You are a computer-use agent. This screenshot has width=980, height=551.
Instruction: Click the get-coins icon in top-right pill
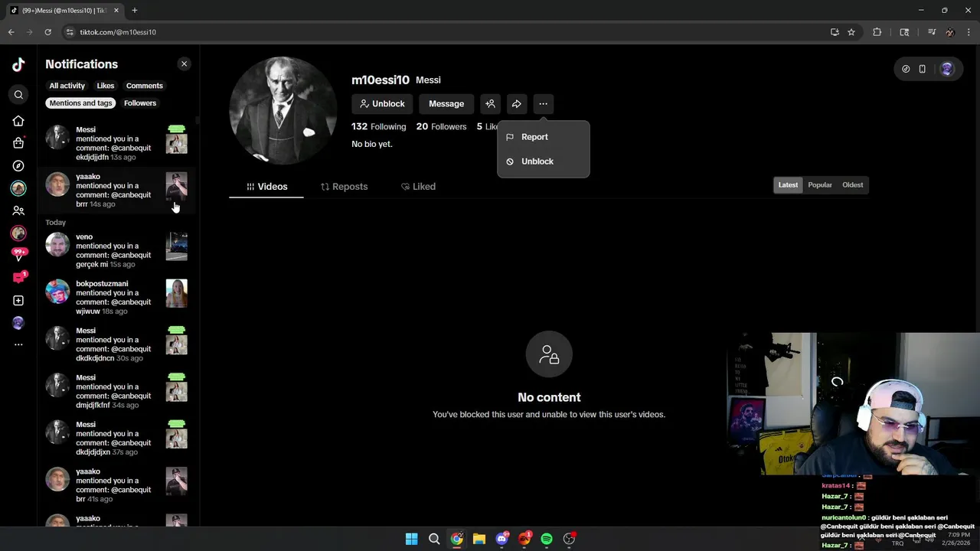click(x=906, y=69)
